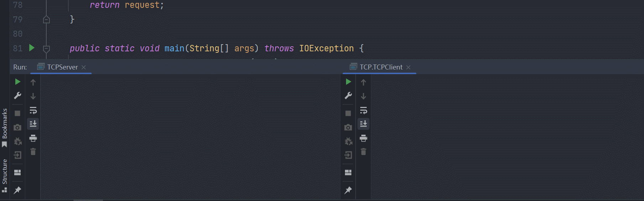
Task: Print TCPClient console output
Action: pos(363,138)
